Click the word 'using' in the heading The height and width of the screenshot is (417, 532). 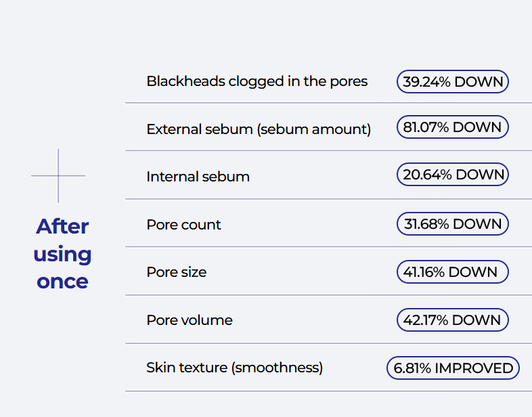click(62, 255)
